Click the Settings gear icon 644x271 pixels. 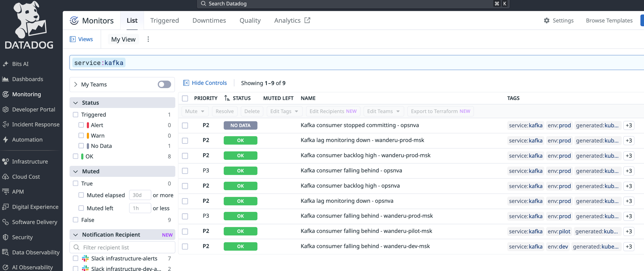pyautogui.click(x=547, y=21)
